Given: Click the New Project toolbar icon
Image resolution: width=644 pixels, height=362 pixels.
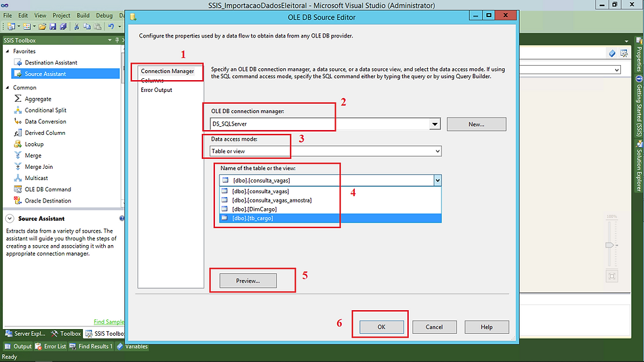Looking at the screenshot, I should click(x=11, y=27).
